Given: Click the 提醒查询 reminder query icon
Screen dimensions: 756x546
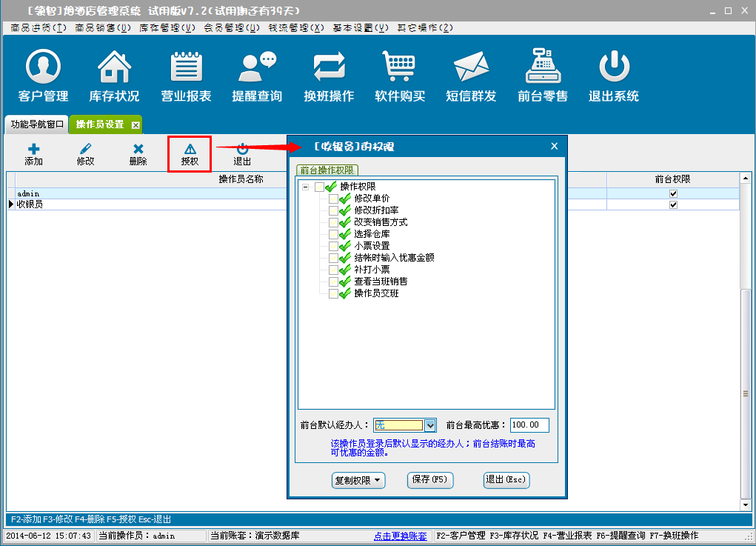Looking at the screenshot, I should (x=257, y=68).
